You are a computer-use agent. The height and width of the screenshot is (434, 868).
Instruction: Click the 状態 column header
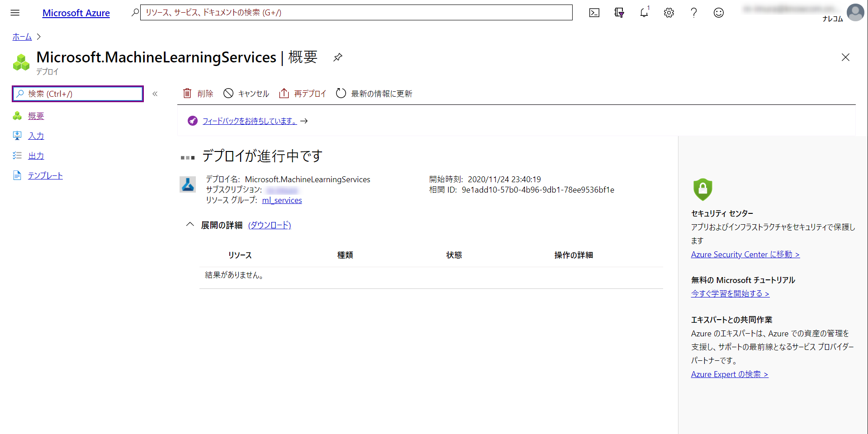(454, 255)
